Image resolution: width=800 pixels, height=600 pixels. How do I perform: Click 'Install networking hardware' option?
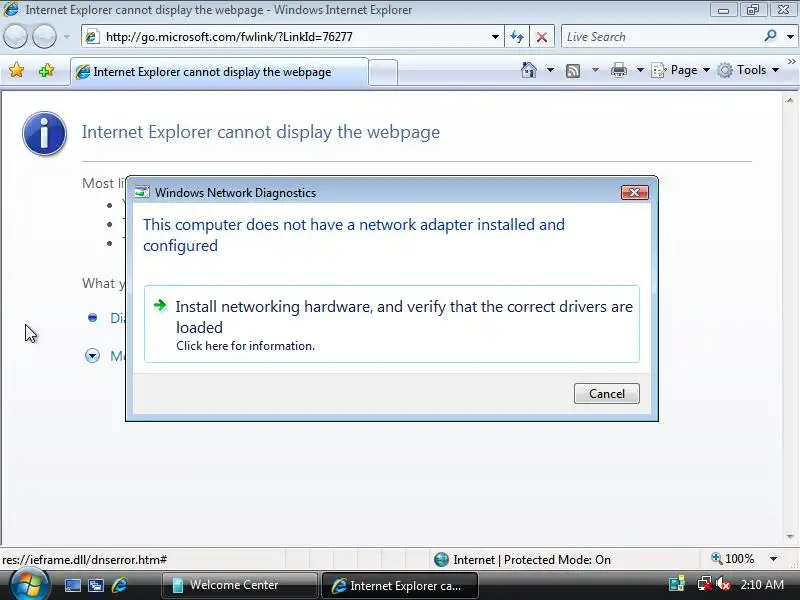click(391, 324)
